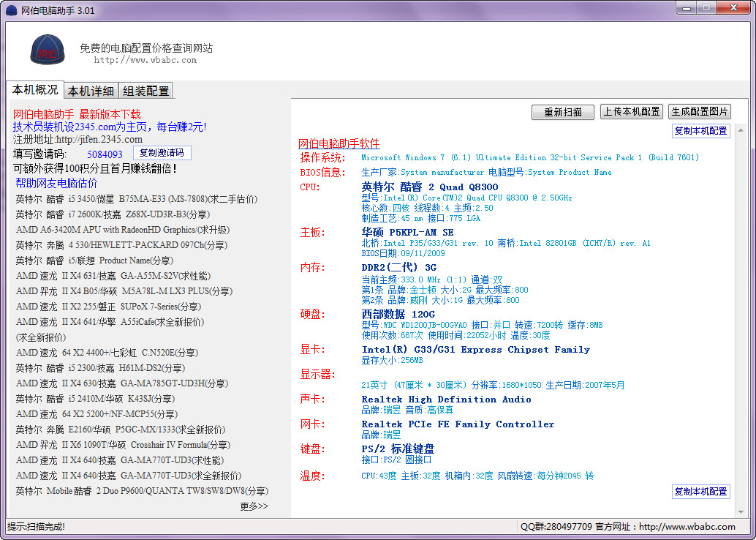Open the 组装配置 tab
The image size is (756, 540).
pyautogui.click(x=145, y=91)
